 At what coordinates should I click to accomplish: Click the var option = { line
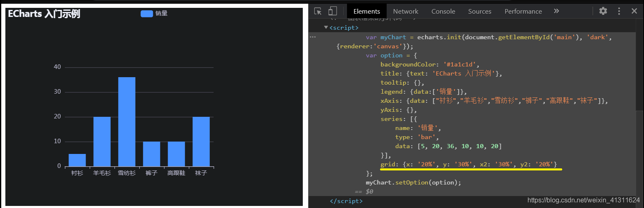point(392,55)
